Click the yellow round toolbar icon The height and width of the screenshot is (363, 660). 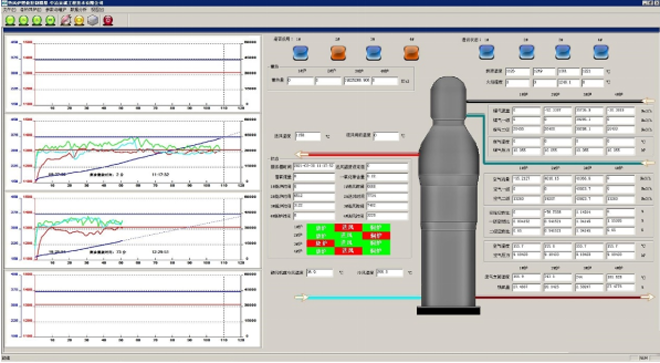pos(79,20)
